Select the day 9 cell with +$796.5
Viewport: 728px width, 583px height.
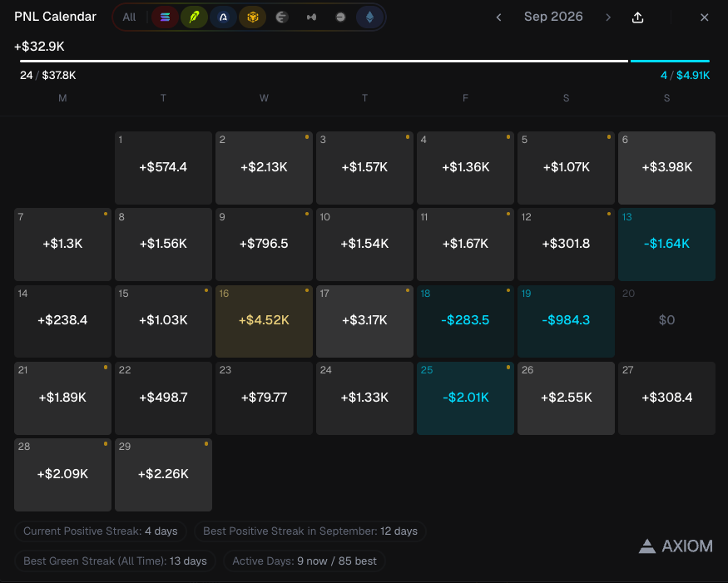click(265, 245)
